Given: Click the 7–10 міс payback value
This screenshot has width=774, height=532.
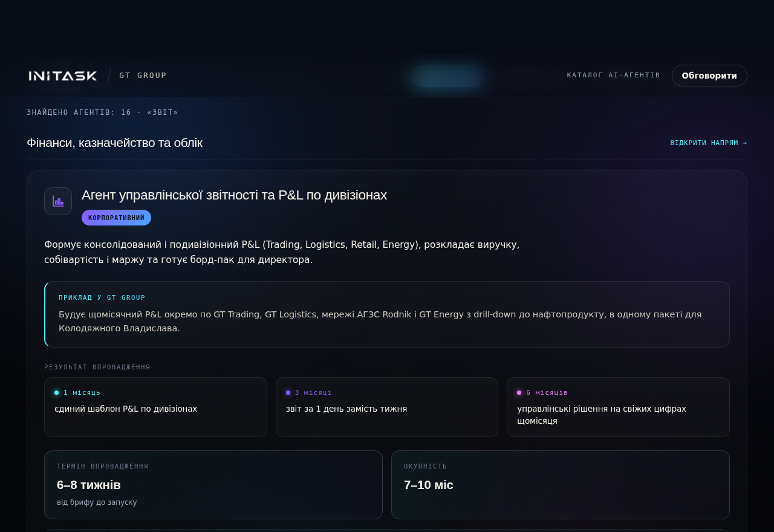Looking at the screenshot, I should pos(429,485).
